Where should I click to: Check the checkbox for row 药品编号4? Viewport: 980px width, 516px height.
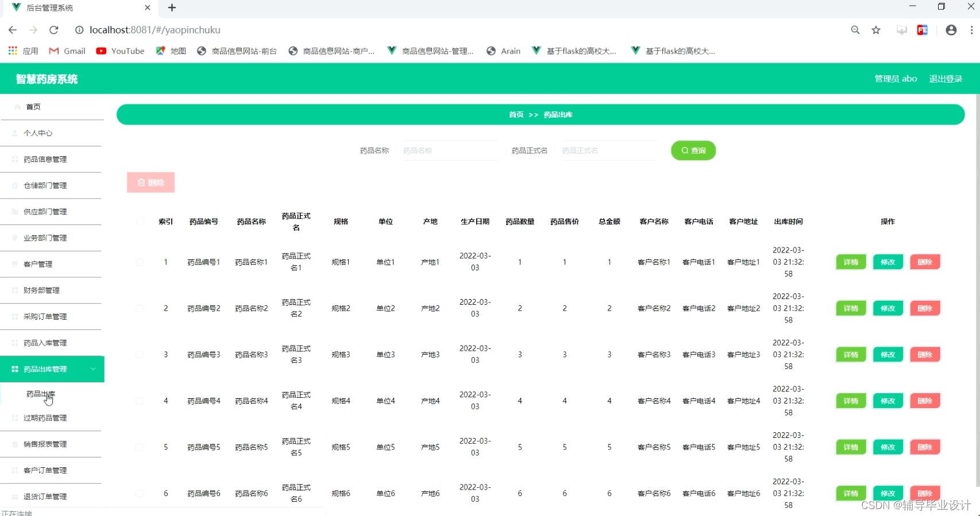point(140,401)
